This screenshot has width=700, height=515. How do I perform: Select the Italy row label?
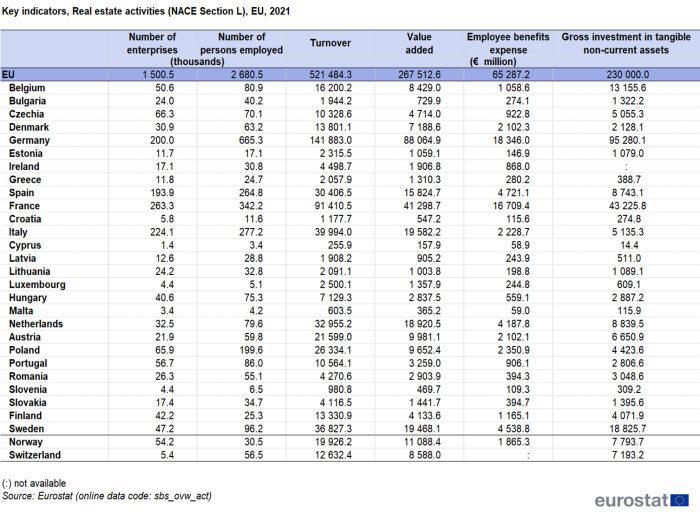point(18,232)
